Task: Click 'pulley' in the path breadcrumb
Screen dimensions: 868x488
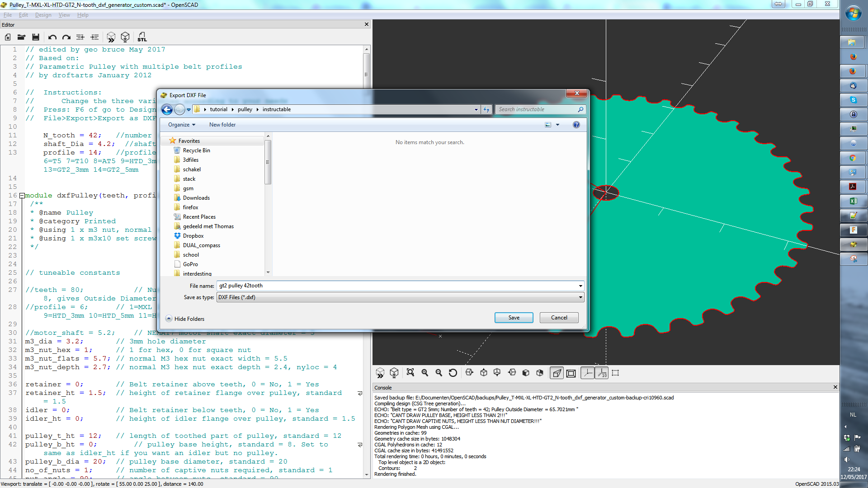Action: click(x=245, y=109)
